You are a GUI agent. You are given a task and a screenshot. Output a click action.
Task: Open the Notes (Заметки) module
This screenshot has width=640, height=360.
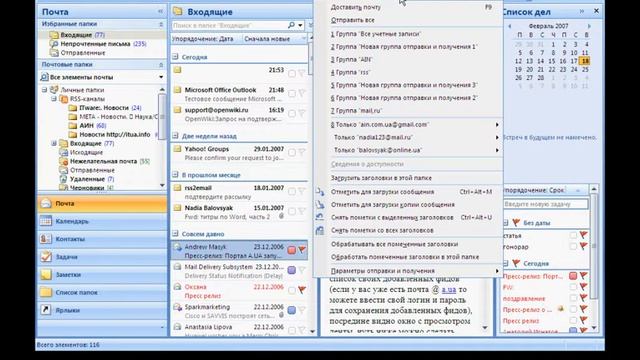click(102, 275)
